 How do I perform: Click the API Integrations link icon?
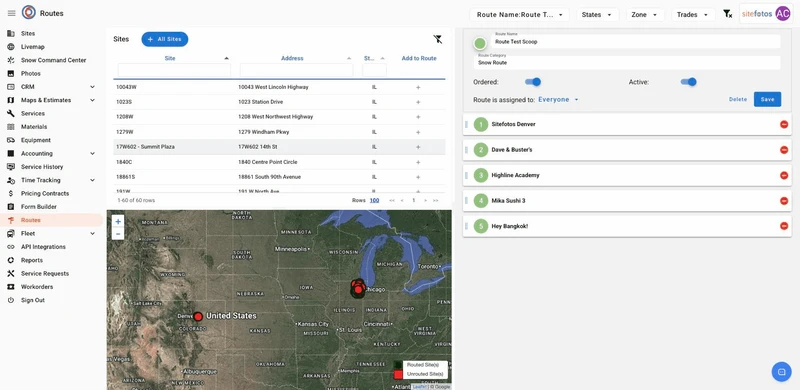point(11,247)
